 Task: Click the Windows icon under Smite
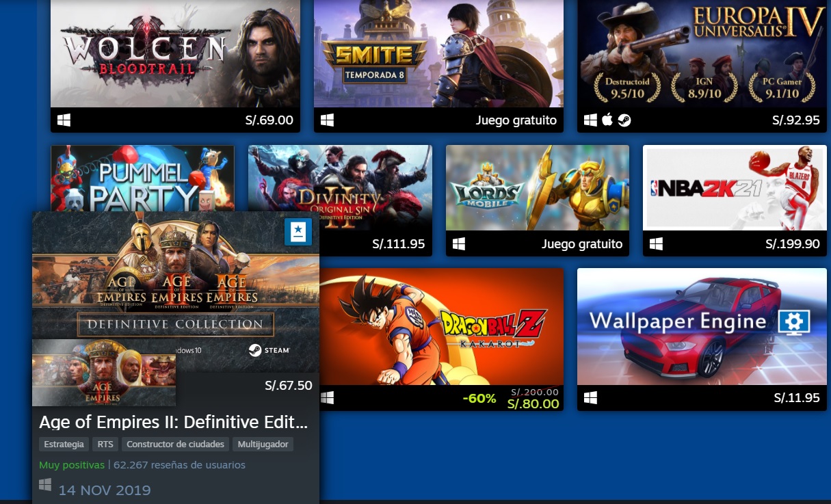click(327, 120)
